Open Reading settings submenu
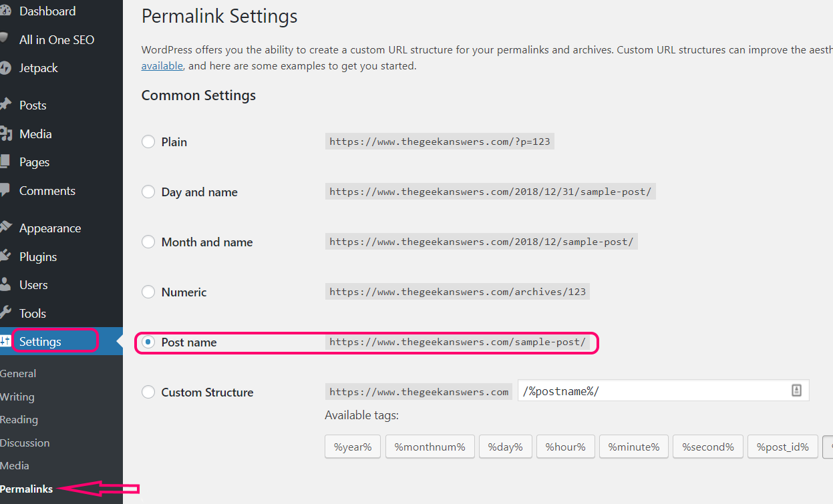833x504 pixels. click(19, 419)
